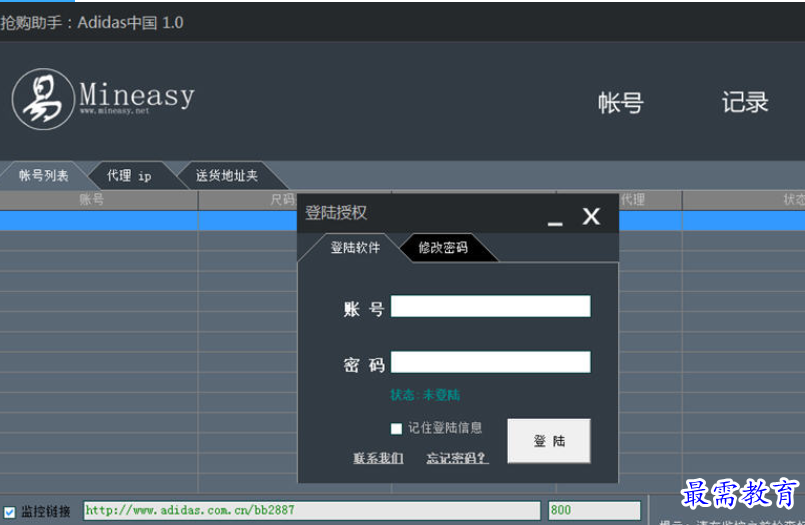
Task: Click the 账号 column header in main table
Action: [x=99, y=200]
